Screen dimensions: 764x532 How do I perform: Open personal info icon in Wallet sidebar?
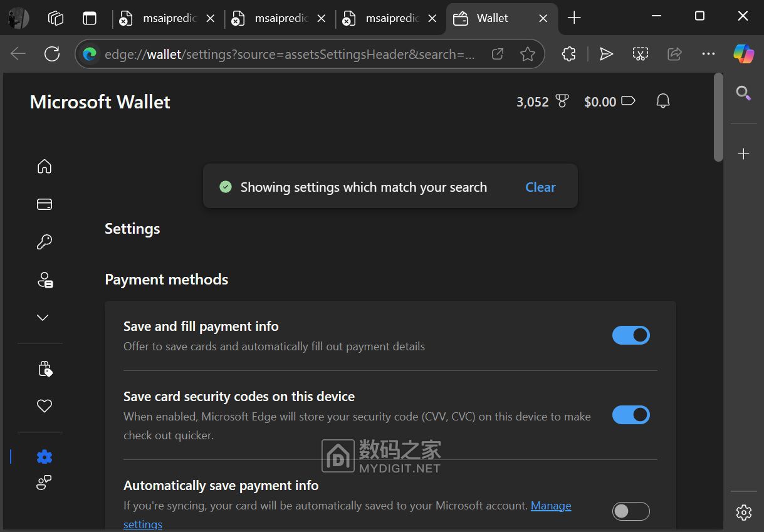tap(44, 279)
